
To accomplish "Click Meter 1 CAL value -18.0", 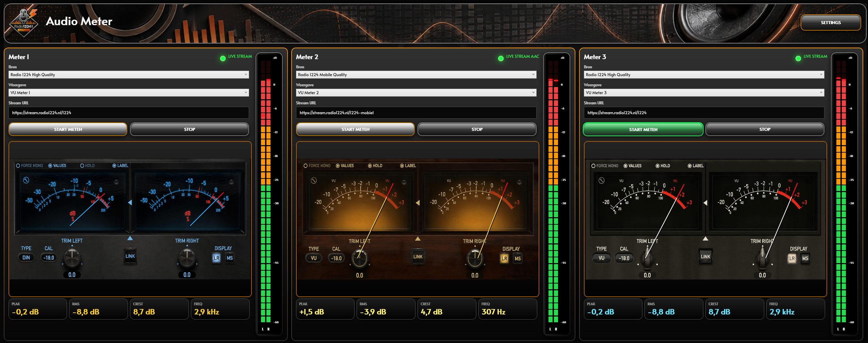I will 49,258.
